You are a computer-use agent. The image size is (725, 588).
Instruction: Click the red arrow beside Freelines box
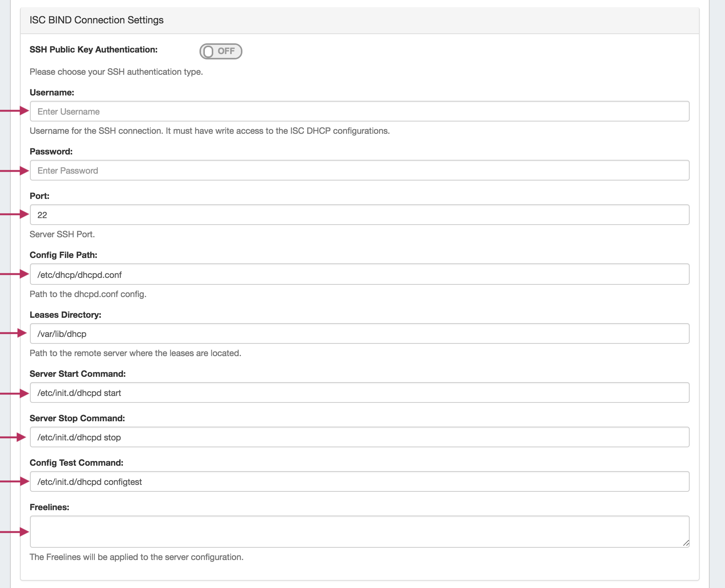click(x=15, y=532)
